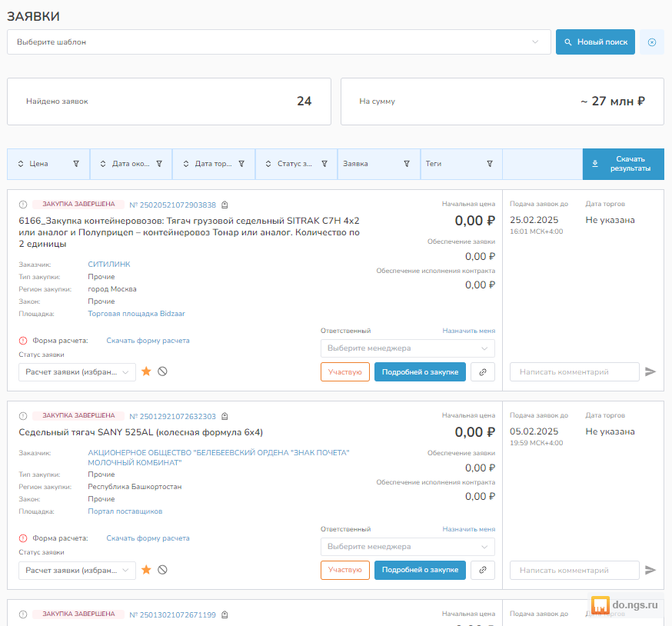Screen dimensions: 672x626
Task: Click the info icon beside tender 25012921072632303
Action: [23, 416]
